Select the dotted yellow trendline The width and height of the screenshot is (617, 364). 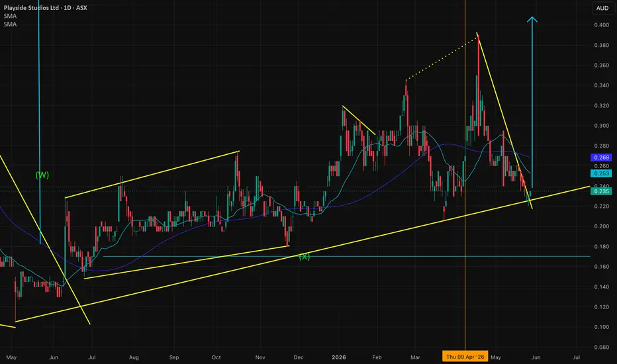click(x=442, y=58)
